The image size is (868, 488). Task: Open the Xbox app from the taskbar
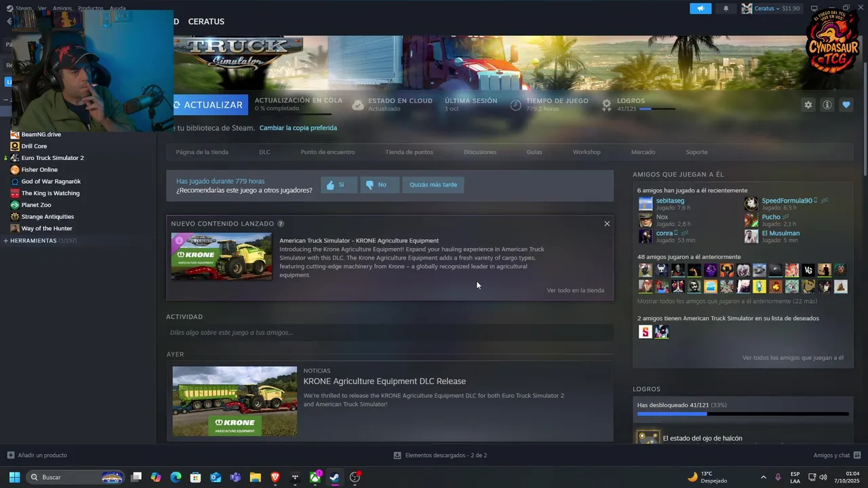(315, 477)
